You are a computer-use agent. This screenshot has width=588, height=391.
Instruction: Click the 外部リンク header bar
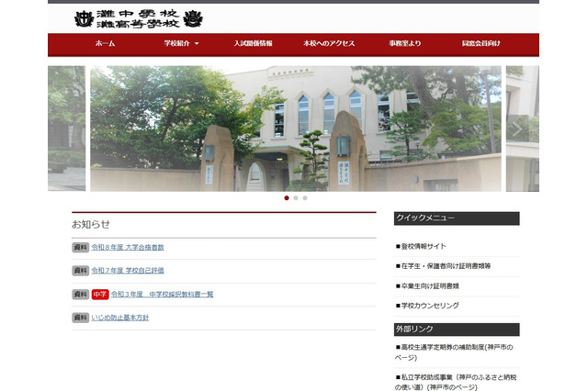457,330
